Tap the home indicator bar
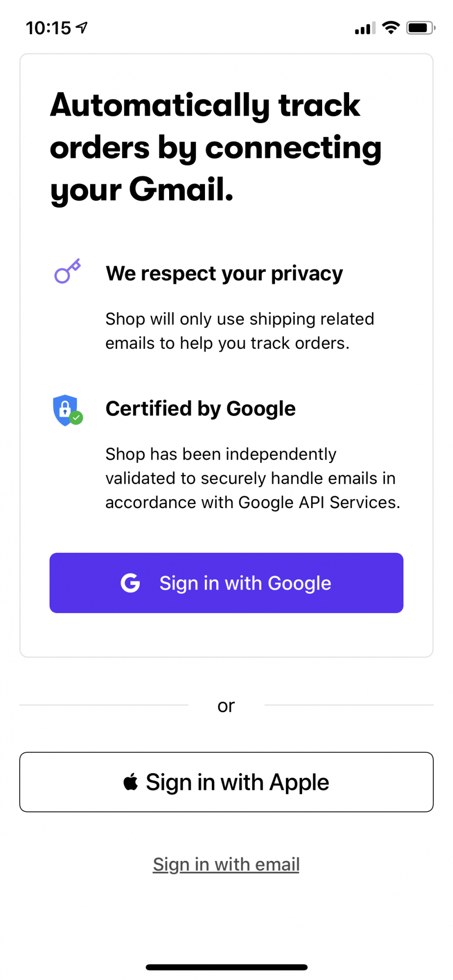The height and width of the screenshot is (980, 453). point(226,967)
